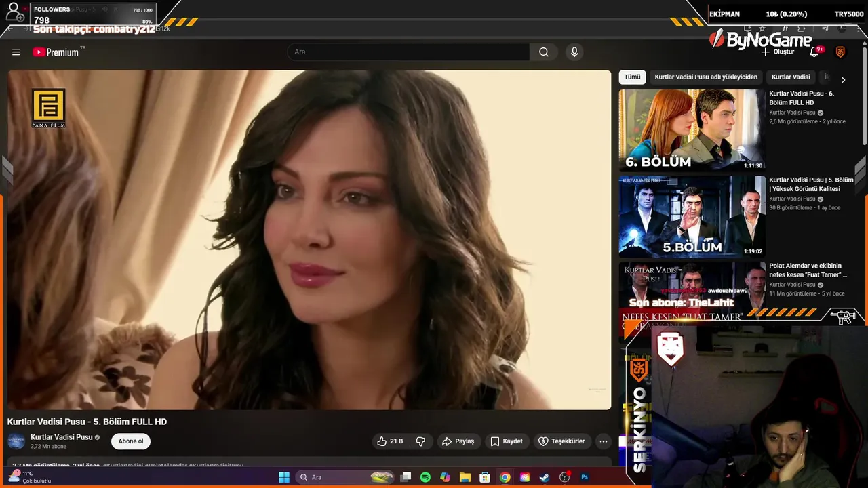Open Microsoft Store from the taskbar
868x488 pixels.
(485, 477)
